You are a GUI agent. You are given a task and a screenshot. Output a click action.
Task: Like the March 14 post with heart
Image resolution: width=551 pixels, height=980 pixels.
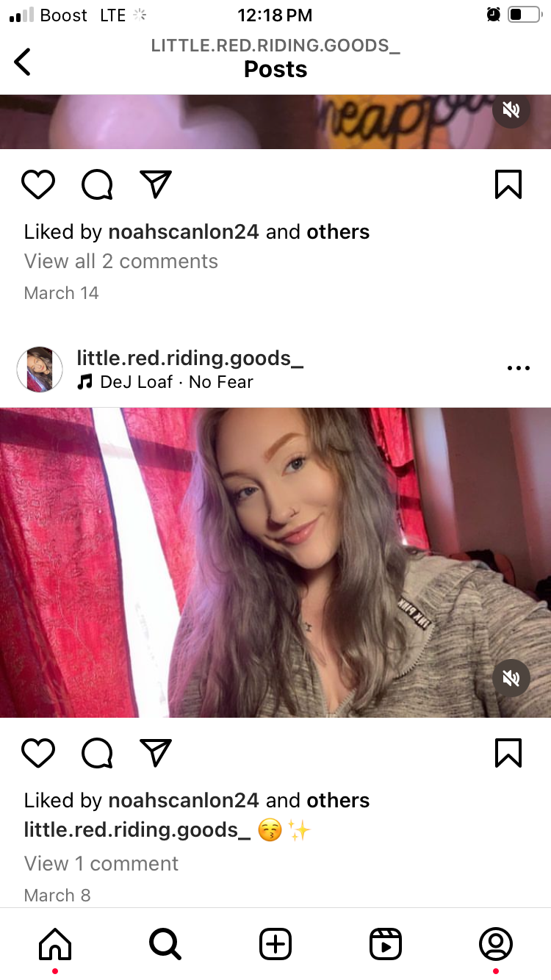click(38, 184)
